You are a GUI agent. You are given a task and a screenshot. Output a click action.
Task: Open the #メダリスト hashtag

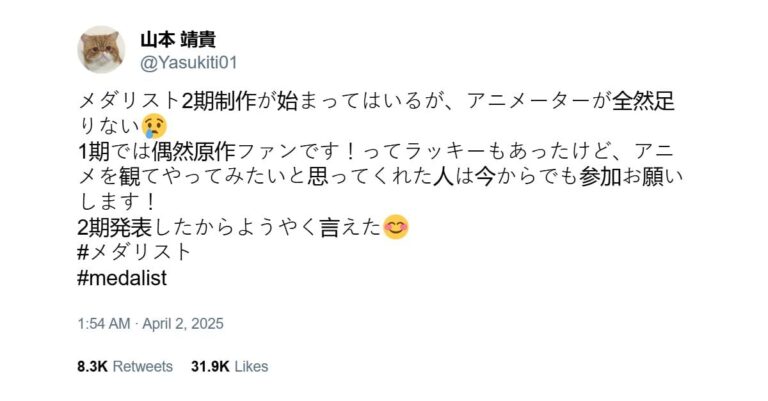point(134,252)
